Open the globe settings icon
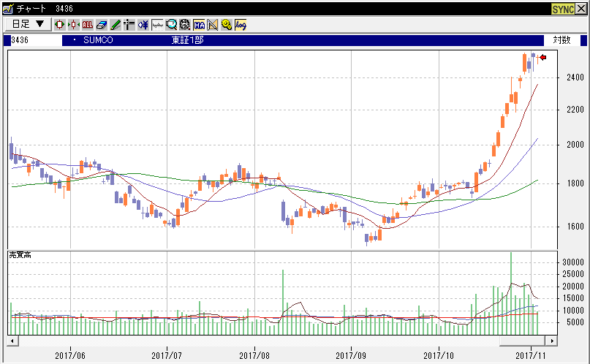Image resolution: width=590 pixels, height=364 pixels. point(185,24)
